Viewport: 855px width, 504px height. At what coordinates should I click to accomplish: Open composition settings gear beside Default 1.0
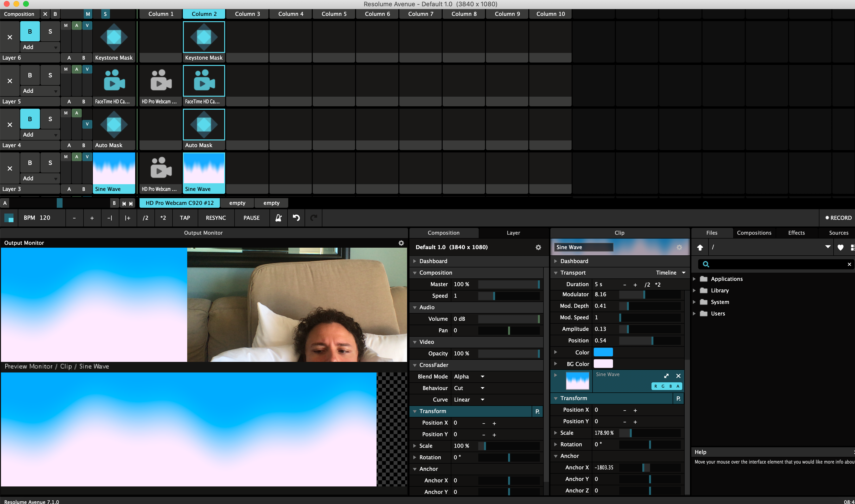tap(538, 247)
